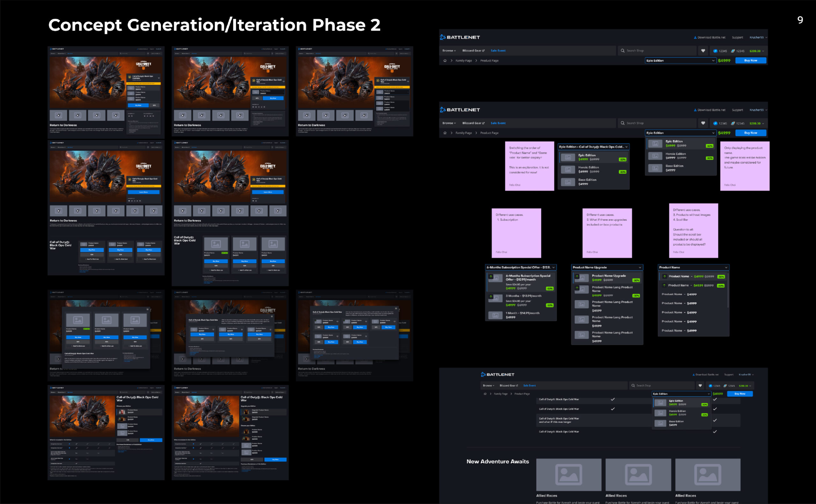Click green upgrade arrow on 3 Months option
This screenshot has height=504, width=816.
point(491,297)
